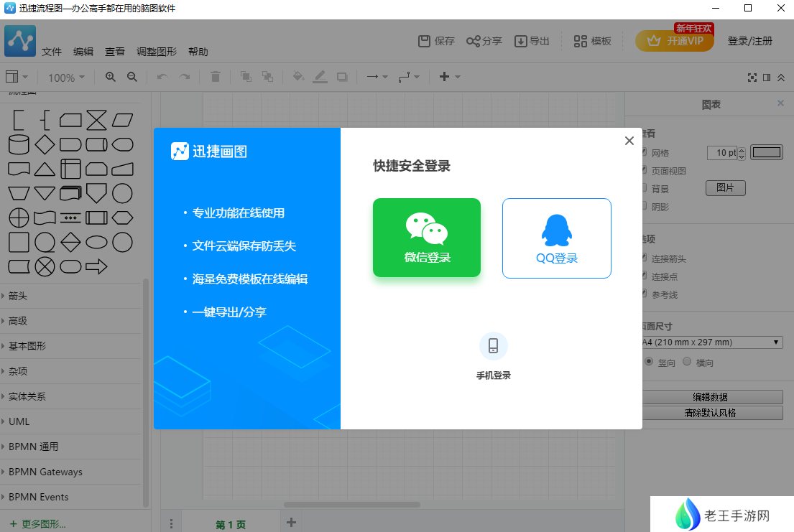Open the waypoint style dropdown

click(x=409, y=77)
